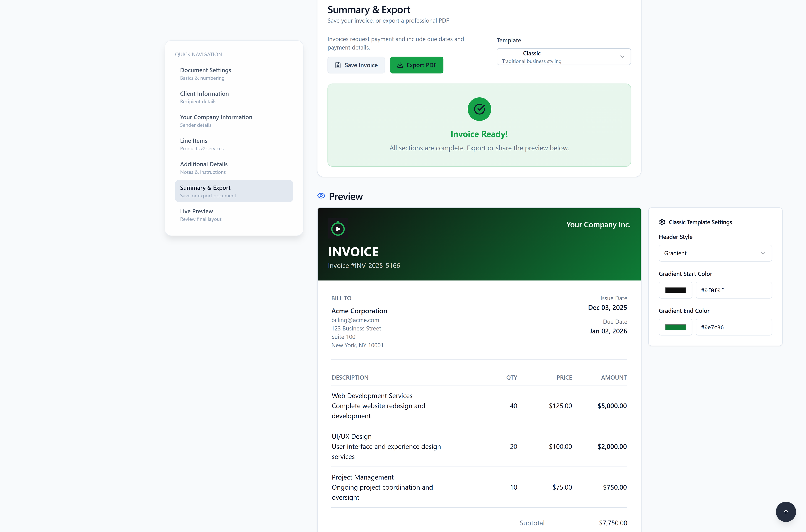Click the Gradient Start Color swatch

pos(675,290)
